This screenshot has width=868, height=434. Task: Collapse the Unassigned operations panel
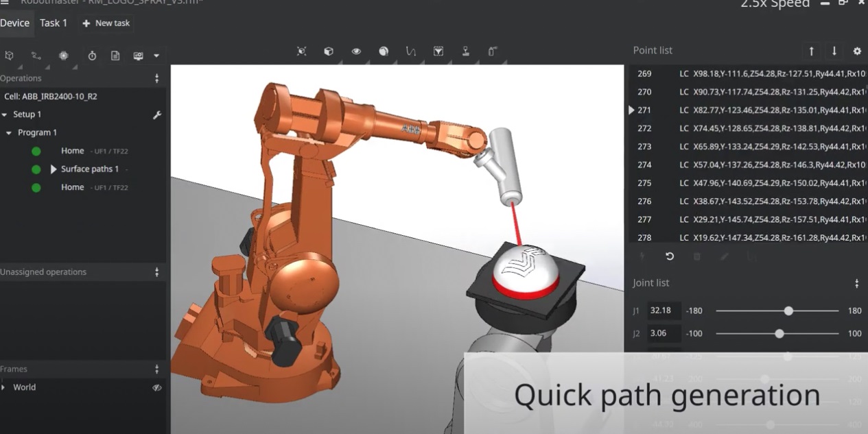[156, 272]
